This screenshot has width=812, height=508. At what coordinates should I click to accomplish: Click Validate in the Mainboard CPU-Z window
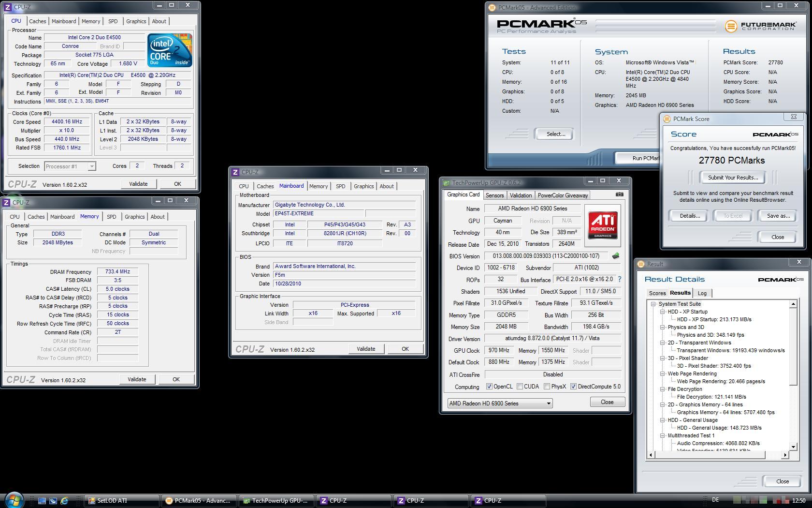[366, 349]
